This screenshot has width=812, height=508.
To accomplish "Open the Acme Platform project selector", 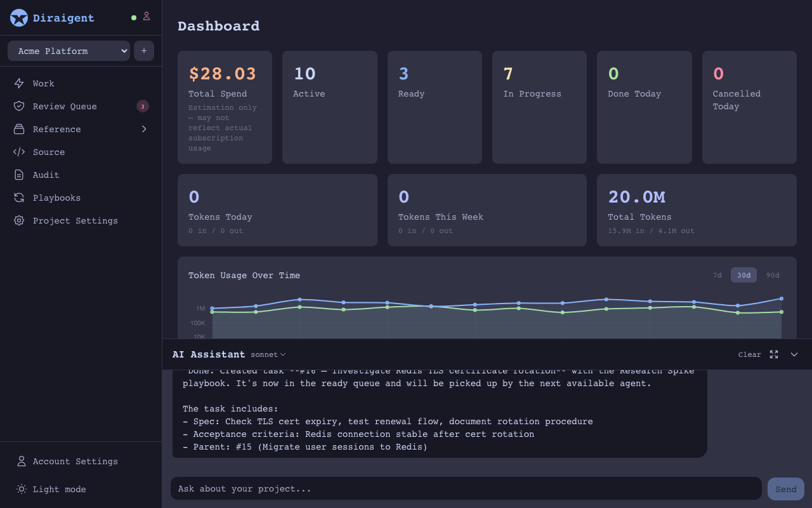I will [x=68, y=51].
